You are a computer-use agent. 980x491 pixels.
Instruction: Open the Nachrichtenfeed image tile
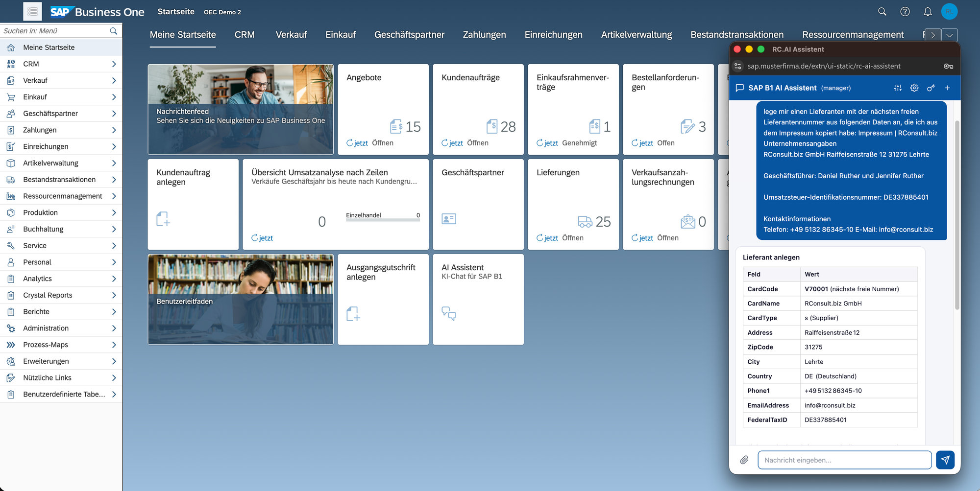coord(241,110)
